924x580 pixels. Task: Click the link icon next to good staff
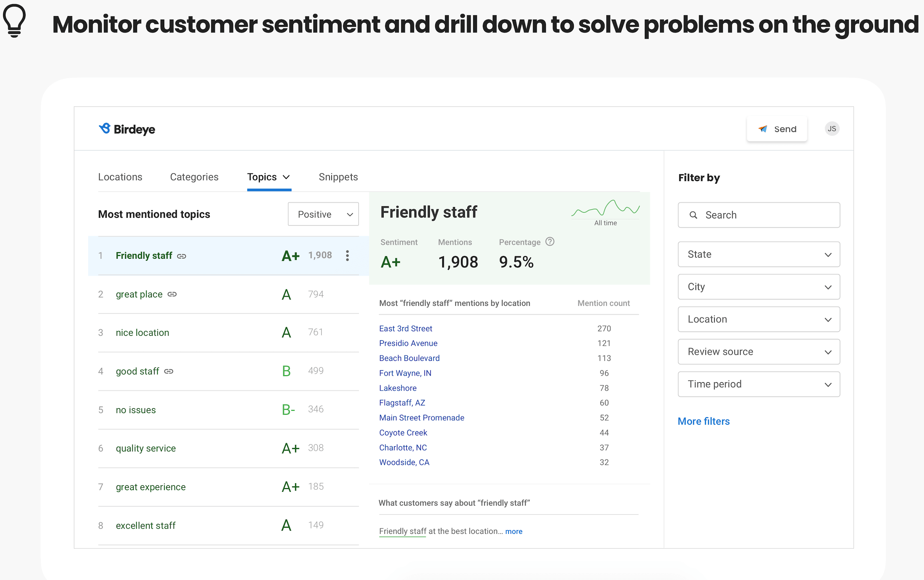[x=169, y=371]
